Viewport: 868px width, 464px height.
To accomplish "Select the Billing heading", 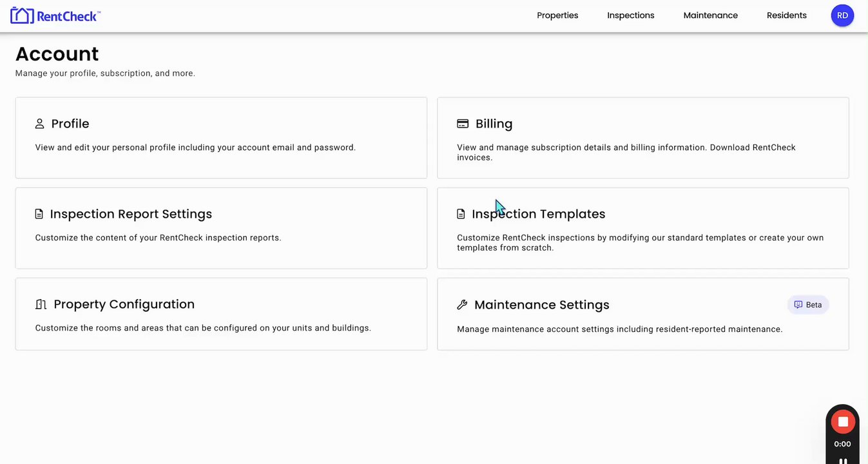I will 494,124.
